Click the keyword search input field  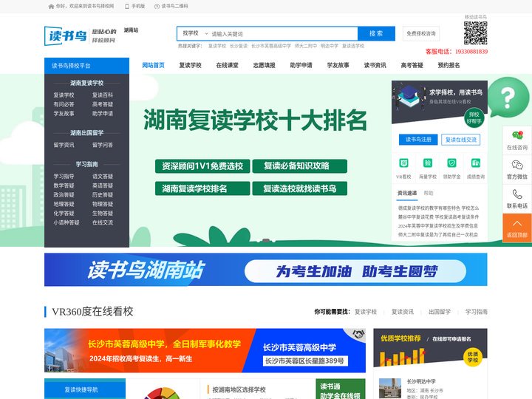click(284, 34)
